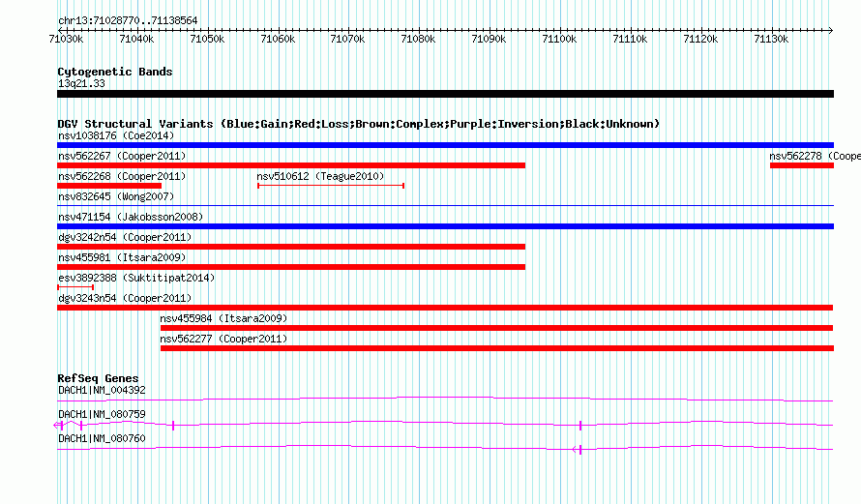Open the dgv3242n54 (Cooper2011) variant label

[x=125, y=237]
